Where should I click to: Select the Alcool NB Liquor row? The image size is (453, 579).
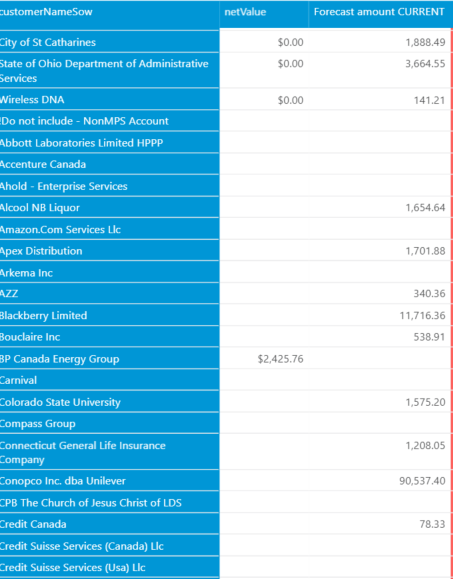[109, 207]
